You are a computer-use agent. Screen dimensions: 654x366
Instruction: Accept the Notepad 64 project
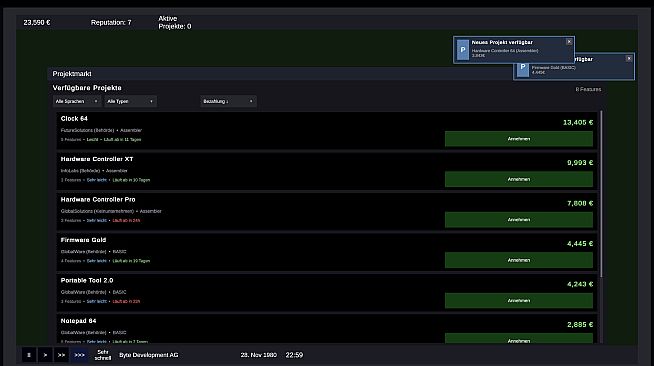pos(518,339)
